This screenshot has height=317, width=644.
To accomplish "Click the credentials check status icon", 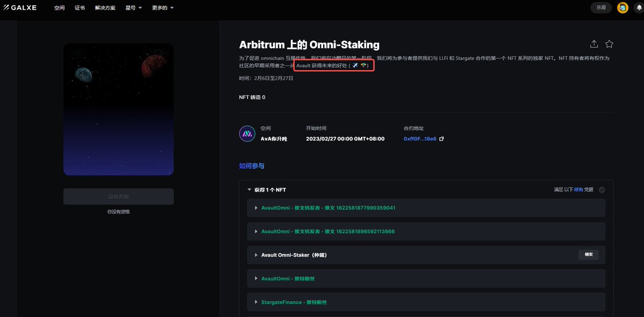I will click(x=602, y=190).
